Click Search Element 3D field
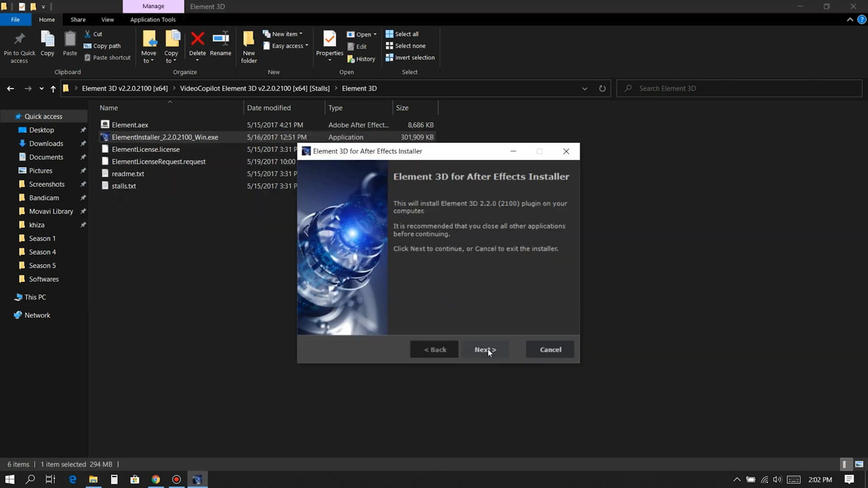 pyautogui.click(x=739, y=88)
